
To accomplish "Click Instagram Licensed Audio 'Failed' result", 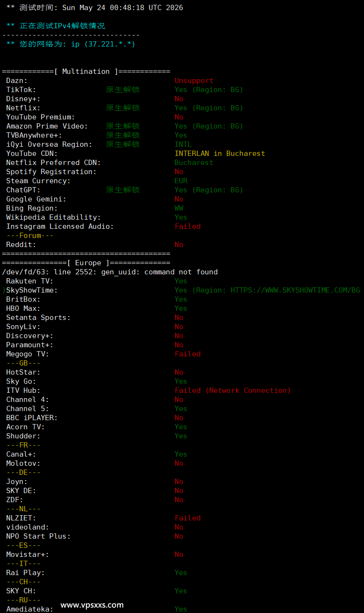I will click(x=188, y=226).
